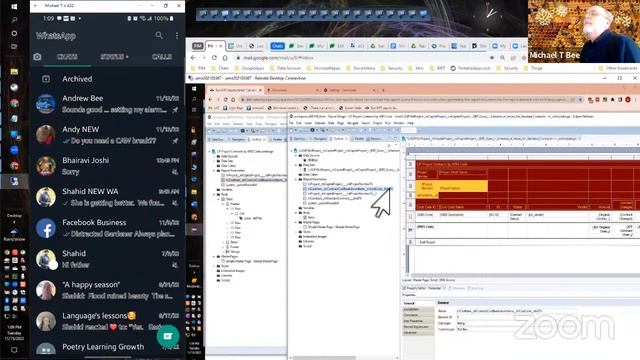Open Shahid NEW WA chat
The image size is (640, 360).
107,197
